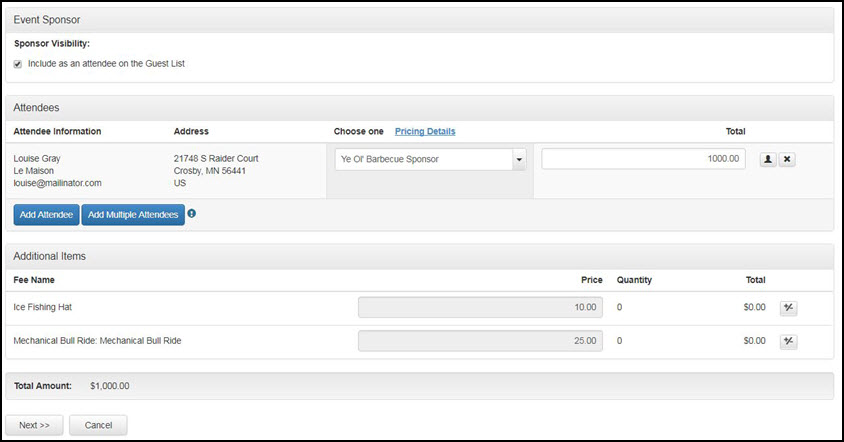This screenshot has height=442, width=844.
Task: Adjust quantity for Mechanical Bull Ride
Action: 788,341
